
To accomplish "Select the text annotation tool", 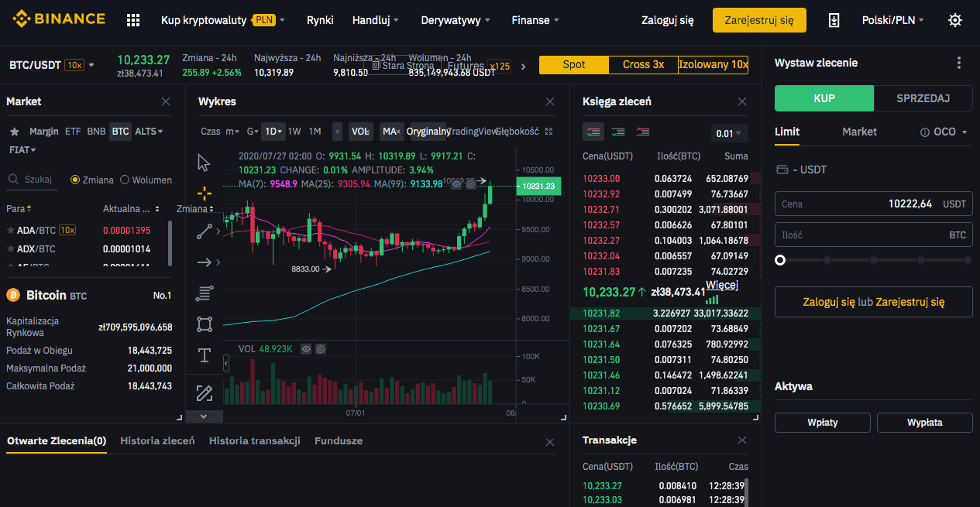I will 204,355.
